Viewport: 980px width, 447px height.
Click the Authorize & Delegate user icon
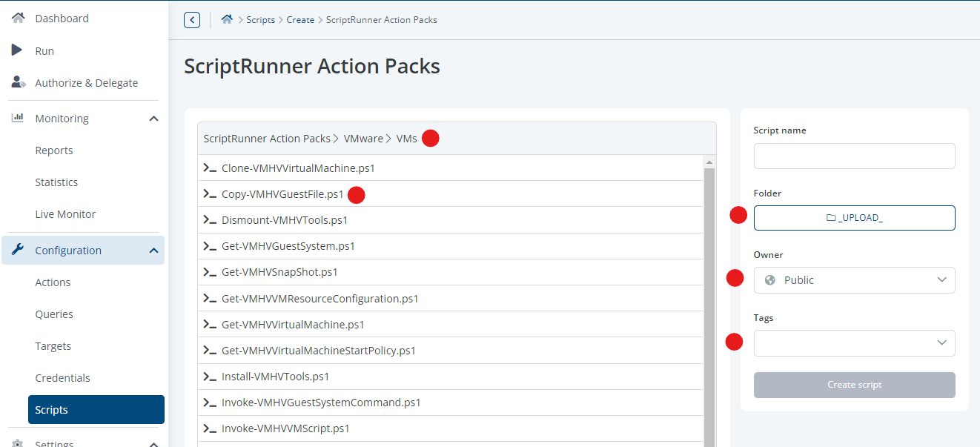point(19,82)
